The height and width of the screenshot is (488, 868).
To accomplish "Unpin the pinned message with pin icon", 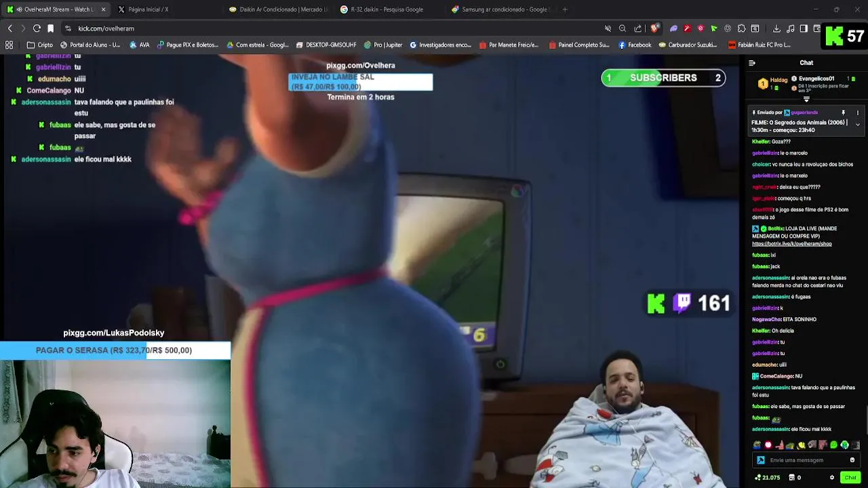I will pos(844,113).
